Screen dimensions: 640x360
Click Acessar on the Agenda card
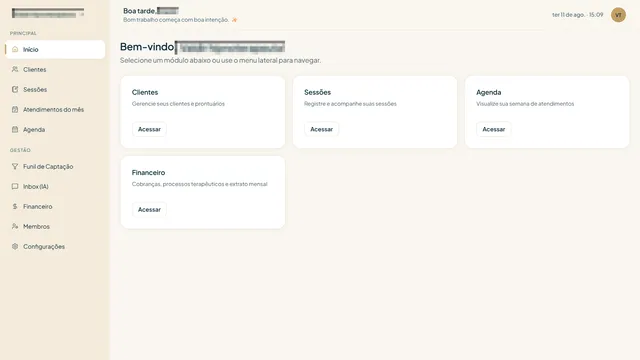tap(494, 129)
